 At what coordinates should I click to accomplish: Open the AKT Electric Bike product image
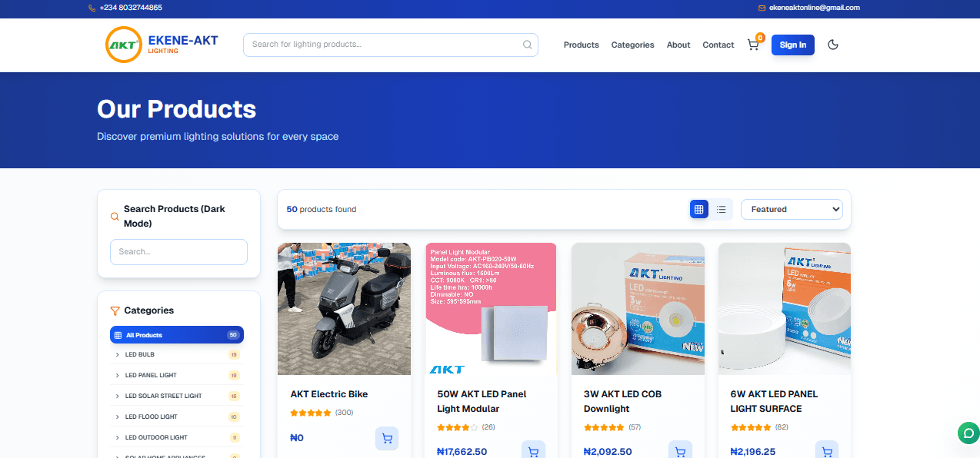(344, 309)
